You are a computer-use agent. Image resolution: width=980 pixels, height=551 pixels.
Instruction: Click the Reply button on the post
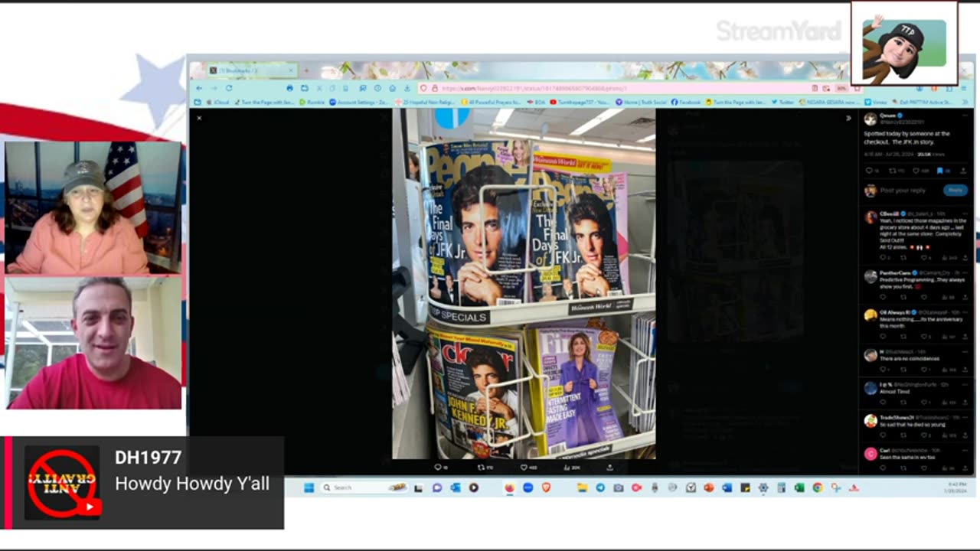pyautogui.click(x=955, y=190)
